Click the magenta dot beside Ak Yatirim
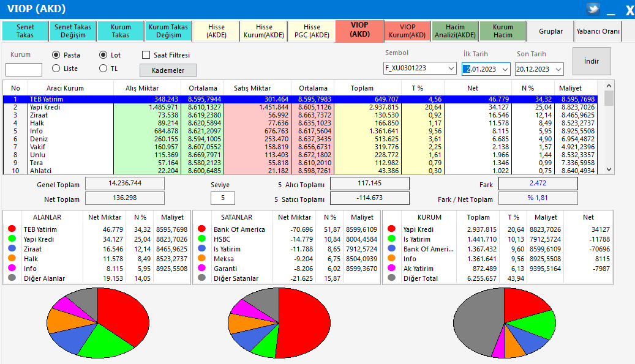The width and height of the screenshot is (635, 364). pos(391,268)
